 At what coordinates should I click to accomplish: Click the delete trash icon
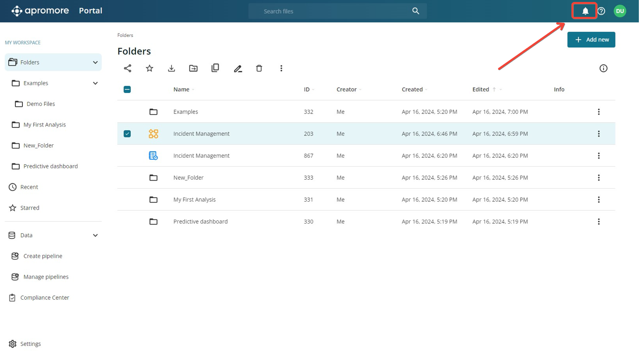[259, 68]
